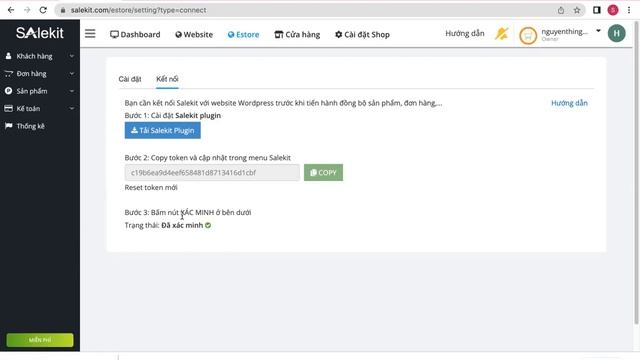The width and height of the screenshot is (640, 360).
Task: Click the muted notification bell icon
Action: click(502, 34)
